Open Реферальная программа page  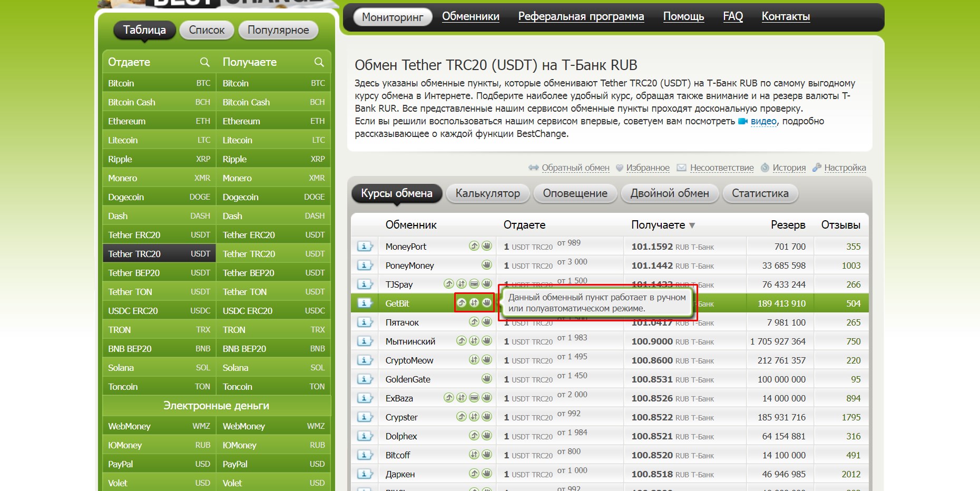581,16
